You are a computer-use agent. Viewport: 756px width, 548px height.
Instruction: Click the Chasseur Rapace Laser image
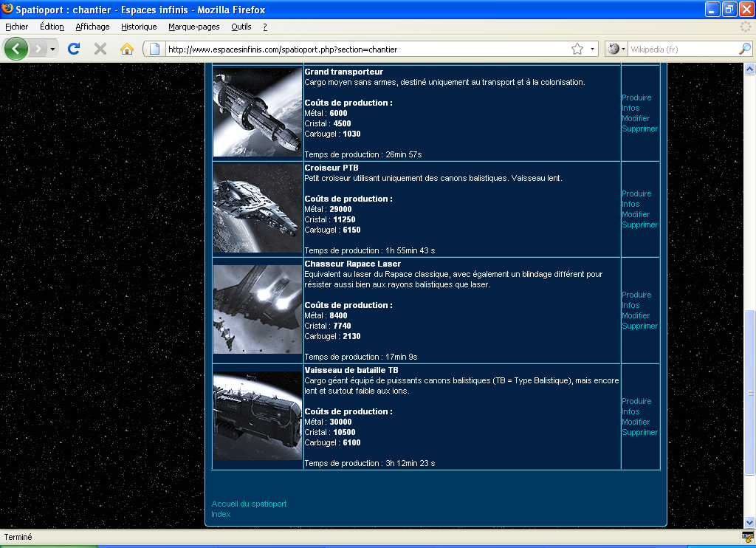[258, 309]
